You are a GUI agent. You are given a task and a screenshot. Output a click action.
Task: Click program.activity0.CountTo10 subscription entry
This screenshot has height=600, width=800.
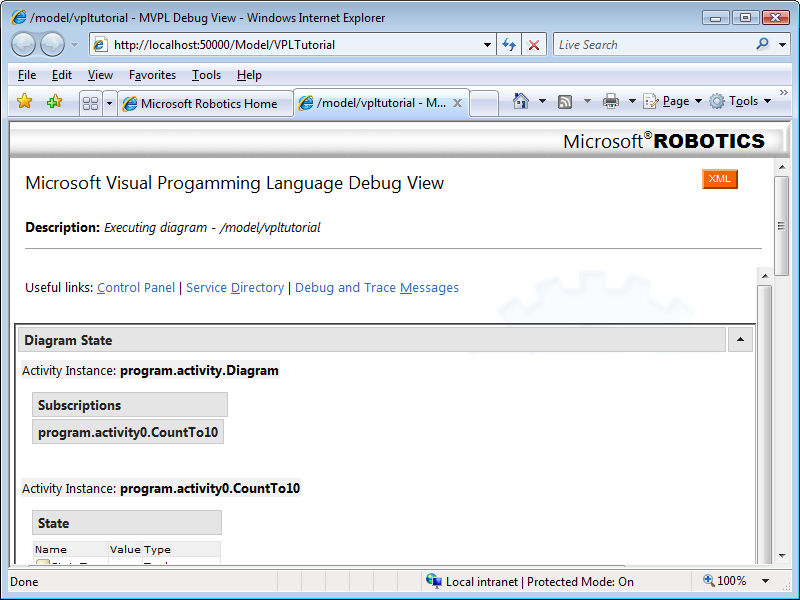click(x=128, y=432)
